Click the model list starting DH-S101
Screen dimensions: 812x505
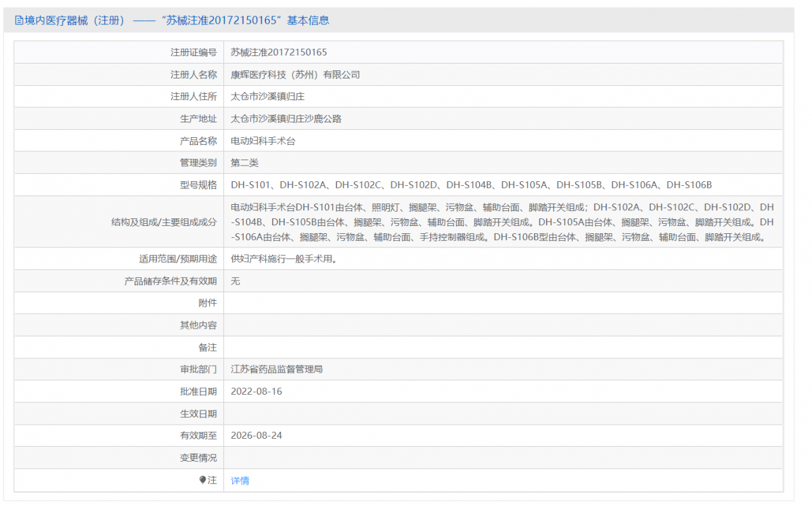471,185
